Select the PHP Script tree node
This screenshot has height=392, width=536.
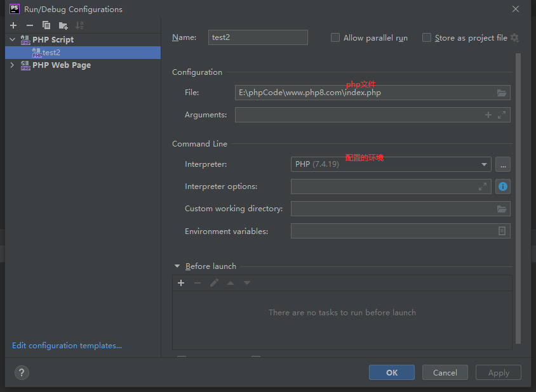(53, 39)
